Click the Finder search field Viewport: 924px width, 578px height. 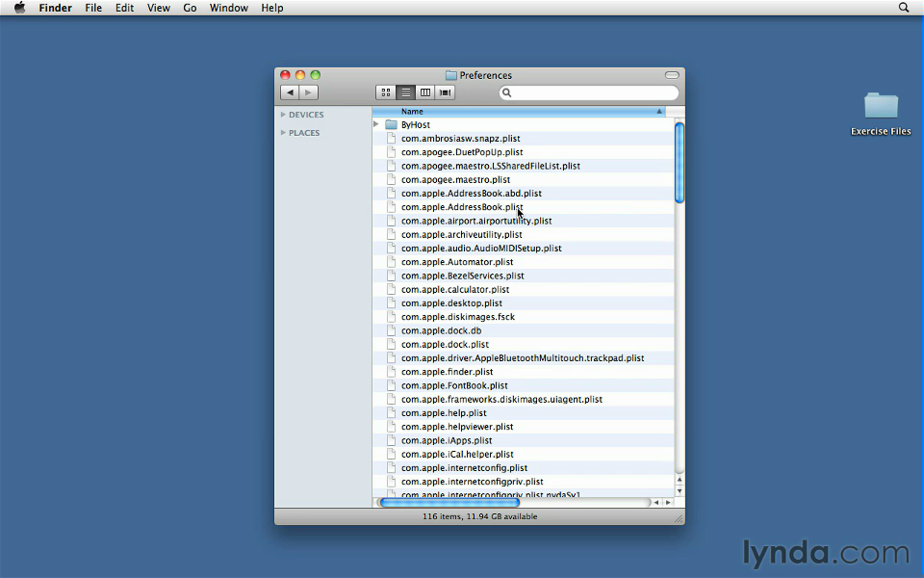pos(589,92)
